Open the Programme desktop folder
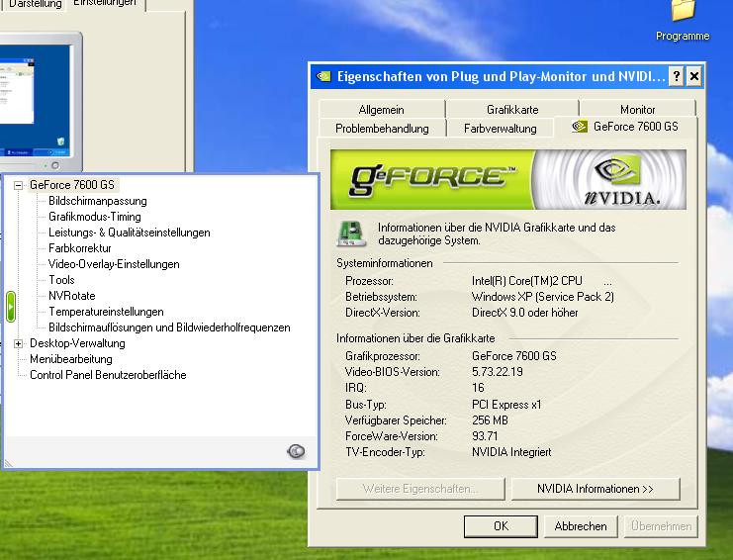Viewport: 733px width, 560px height. [x=683, y=21]
